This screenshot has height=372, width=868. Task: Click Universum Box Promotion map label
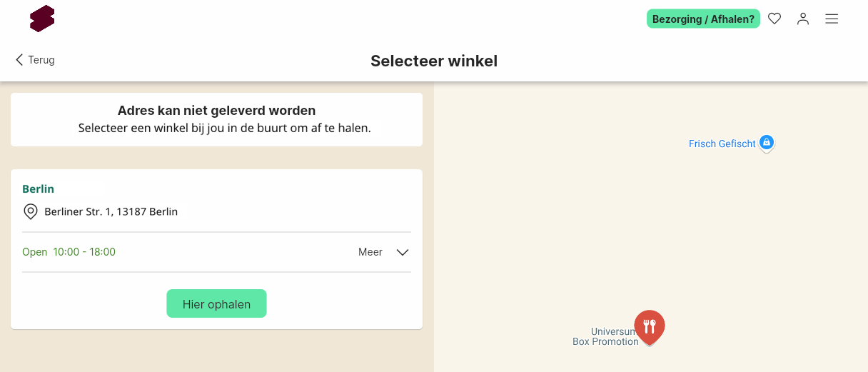pos(605,336)
